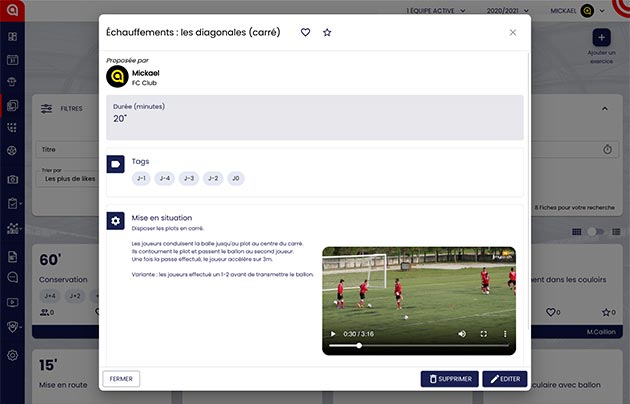
Task: Add exercise to favorites with star icon
Action: point(327,32)
